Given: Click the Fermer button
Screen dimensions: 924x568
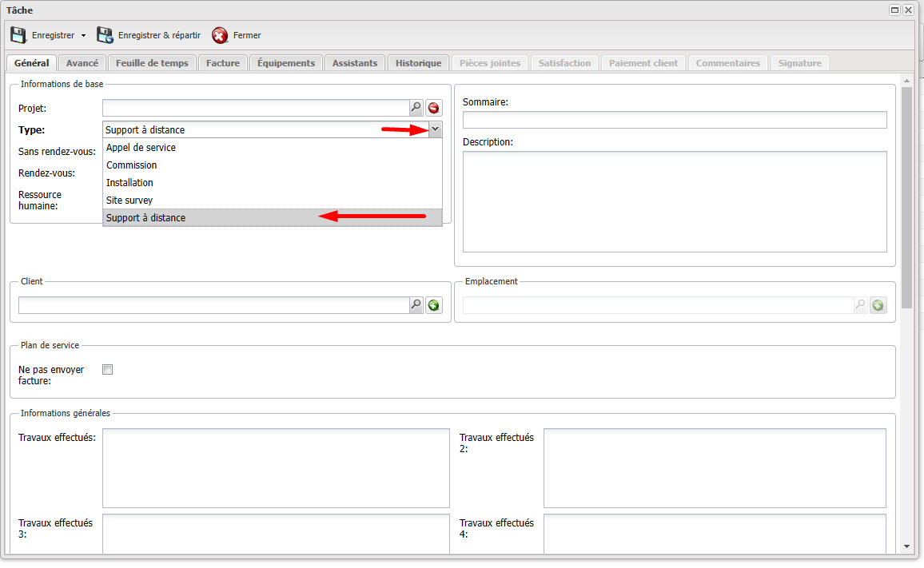Looking at the screenshot, I should pos(237,35).
